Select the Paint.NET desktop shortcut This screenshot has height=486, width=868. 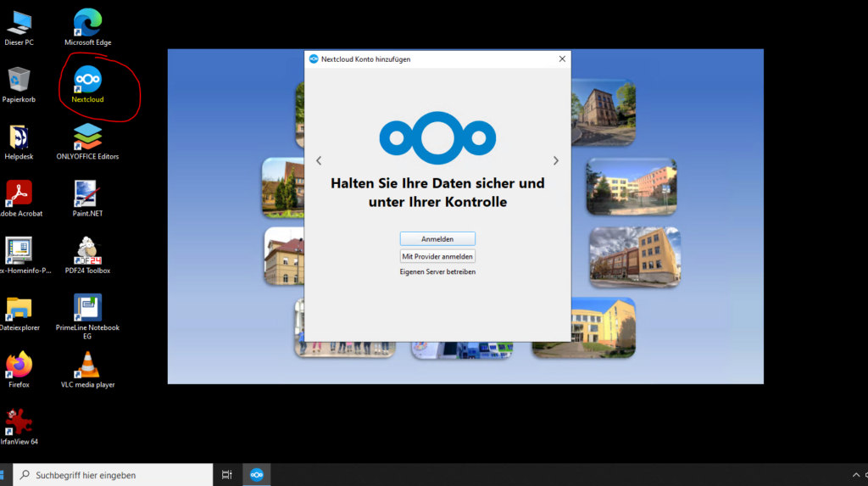(x=87, y=199)
